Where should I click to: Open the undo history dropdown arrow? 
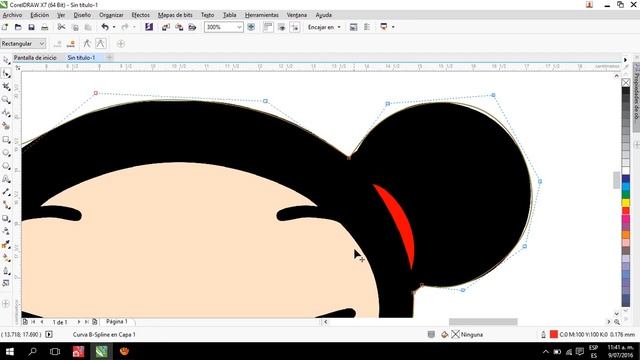[114, 27]
